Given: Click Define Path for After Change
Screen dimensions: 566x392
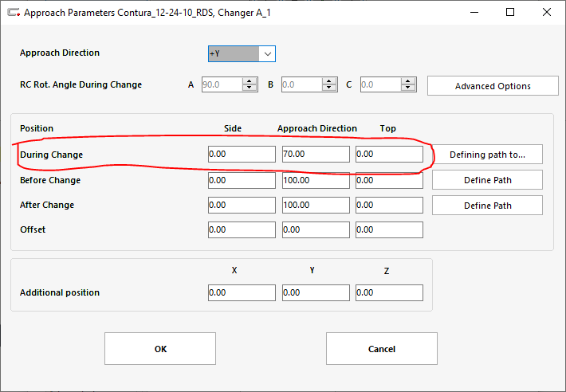Looking at the screenshot, I should coord(487,206).
